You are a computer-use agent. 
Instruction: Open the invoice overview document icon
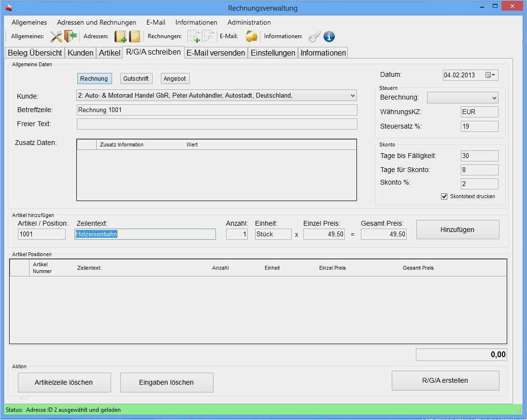[208, 37]
